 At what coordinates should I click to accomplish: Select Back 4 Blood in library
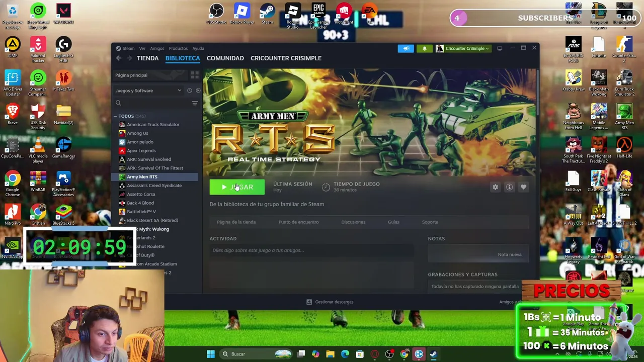pyautogui.click(x=140, y=203)
